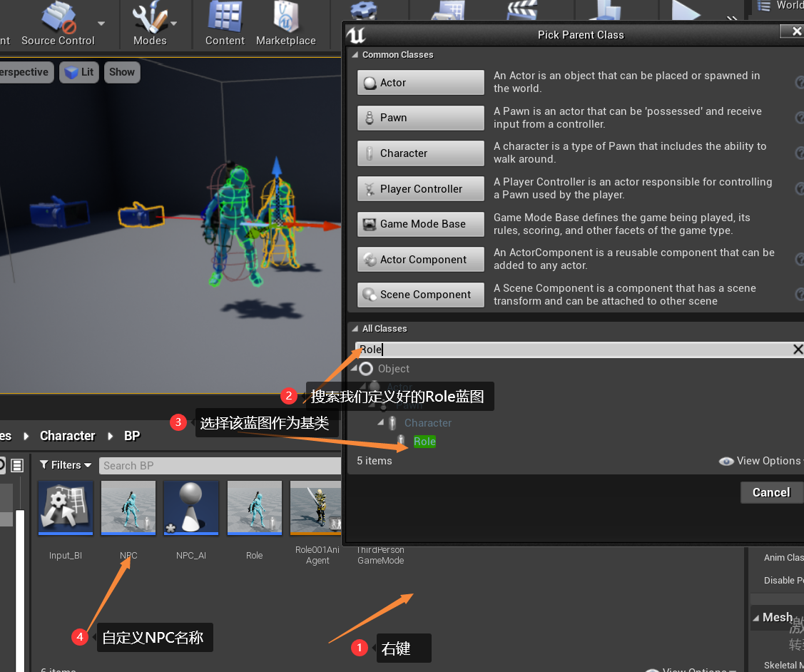The width and height of the screenshot is (804, 672).
Task: Open Source Control toolbar button
Action: (58, 24)
